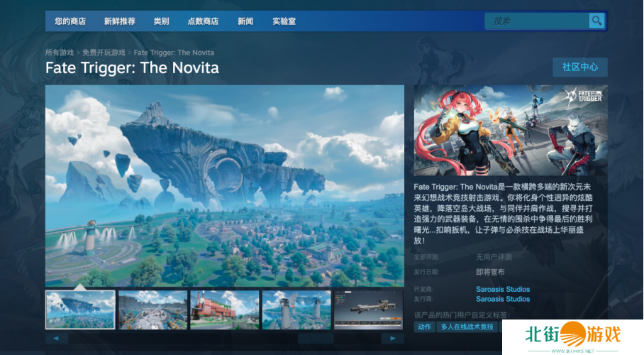The image size is (644, 355).
Task: Select the rifle weapon screenshot thumbnail
Action: click(368, 310)
